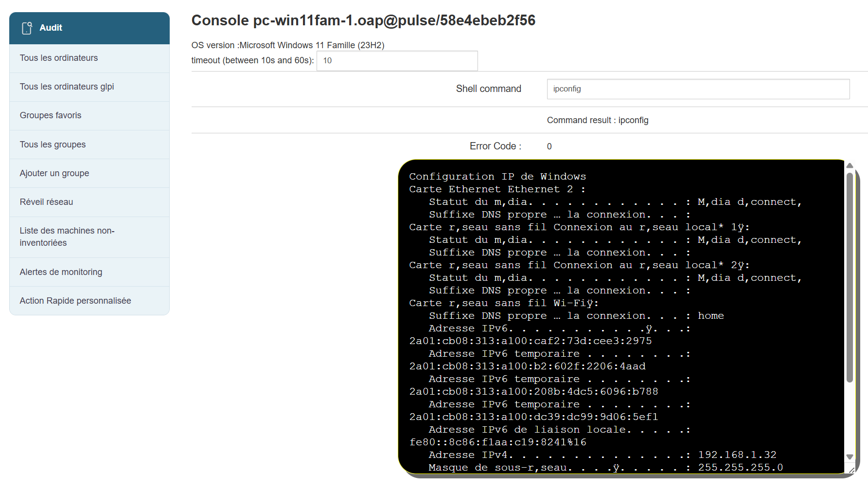The width and height of the screenshot is (868, 492).
Task: Click inside the black command output area
Action: (x=622, y=316)
